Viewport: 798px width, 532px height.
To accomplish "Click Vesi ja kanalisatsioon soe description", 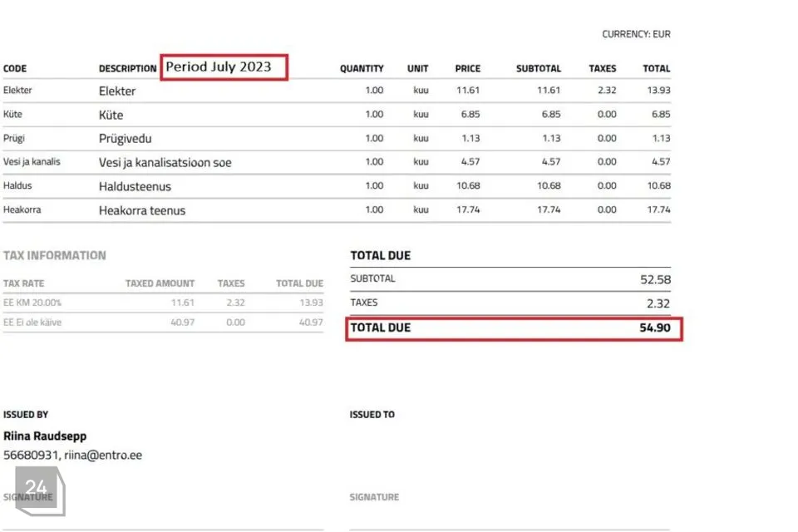I will tap(165, 163).
